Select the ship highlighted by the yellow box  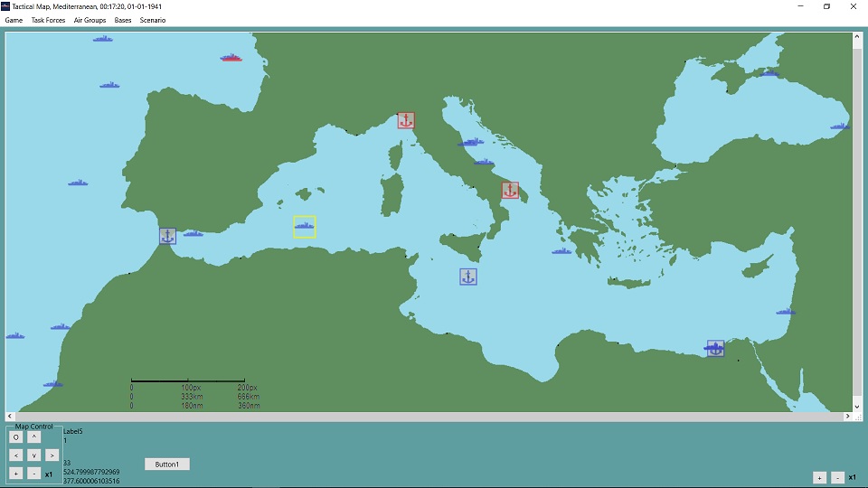(x=305, y=226)
